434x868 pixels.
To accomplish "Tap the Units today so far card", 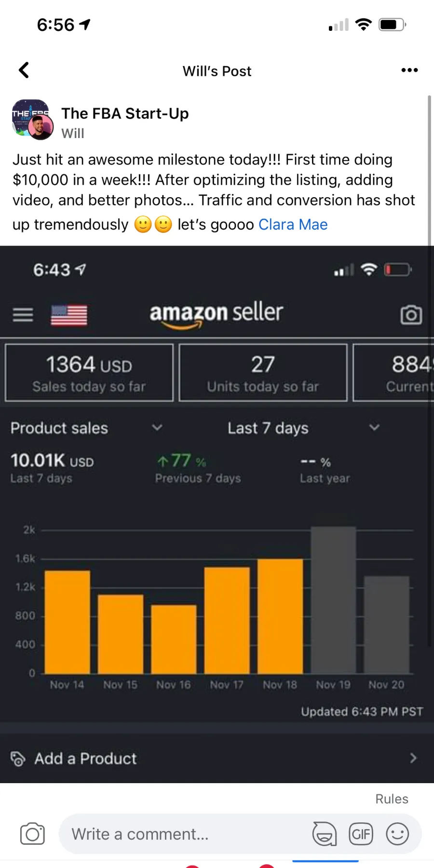I will [x=263, y=373].
